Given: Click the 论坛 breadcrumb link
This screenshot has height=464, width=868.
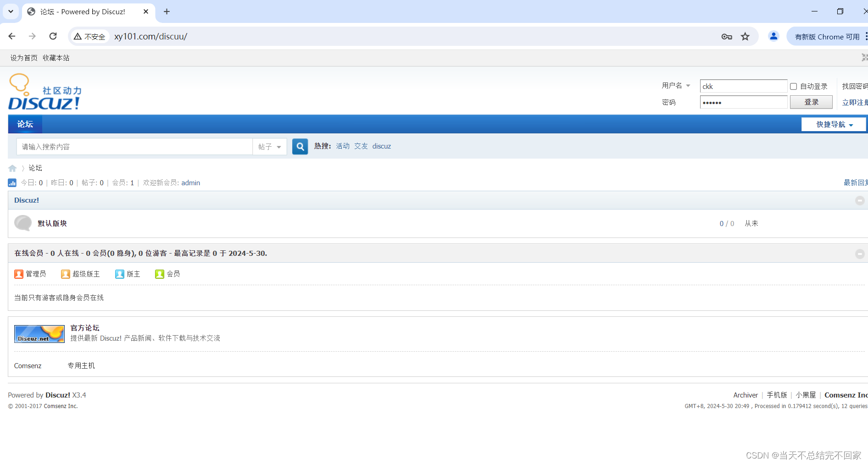Looking at the screenshot, I should coord(35,168).
